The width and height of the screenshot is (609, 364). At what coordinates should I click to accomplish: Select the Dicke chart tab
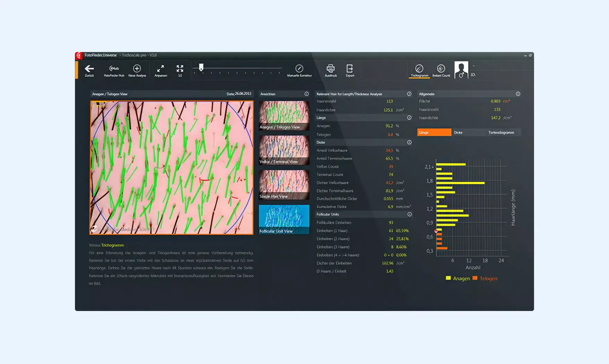tap(468, 132)
